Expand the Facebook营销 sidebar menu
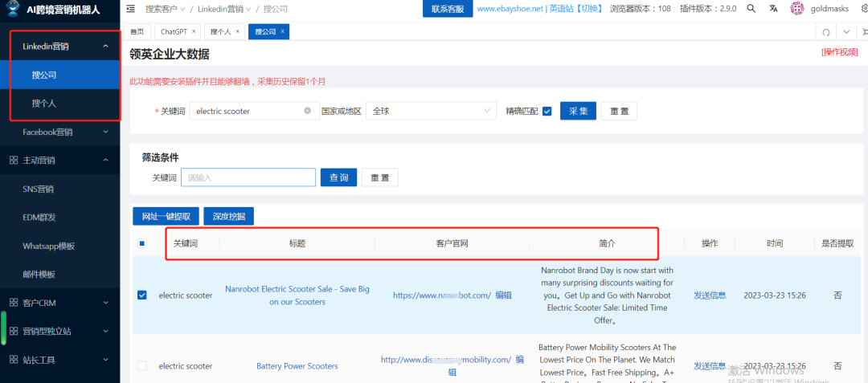The height and width of the screenshot is (383, 868). [x=59, y=132]
